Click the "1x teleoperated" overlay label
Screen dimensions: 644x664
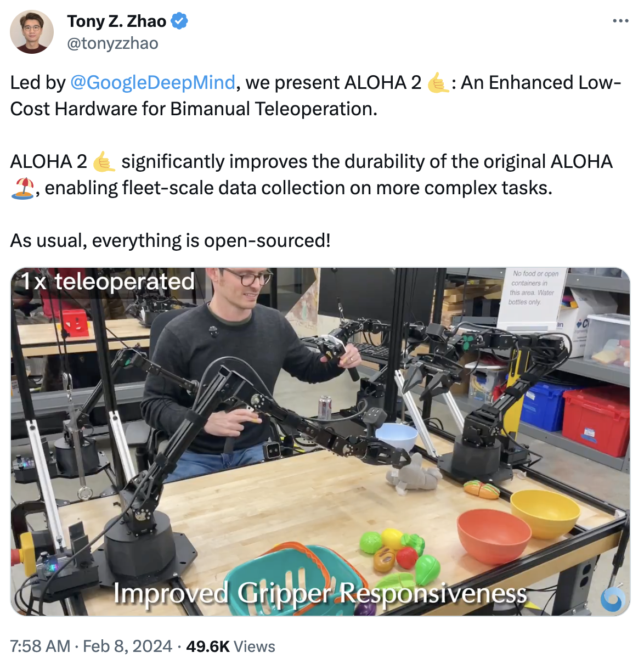pyautogui.click(x=108, y=282)
